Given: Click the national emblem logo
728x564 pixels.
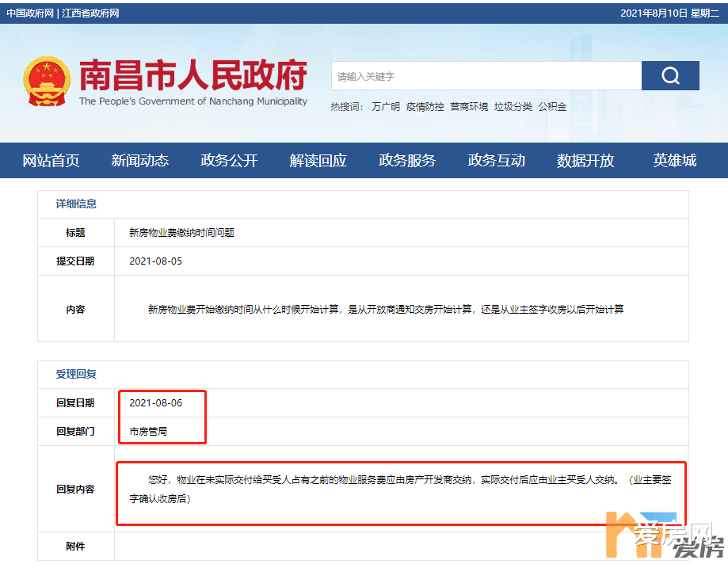Looking at the screenshot, I should [47, 82].
